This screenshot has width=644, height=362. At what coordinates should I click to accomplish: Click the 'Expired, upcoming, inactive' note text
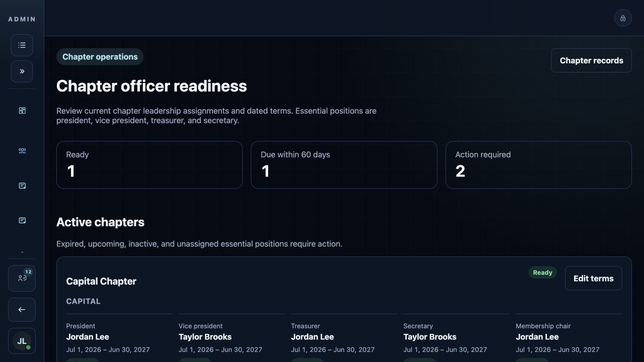199,244
